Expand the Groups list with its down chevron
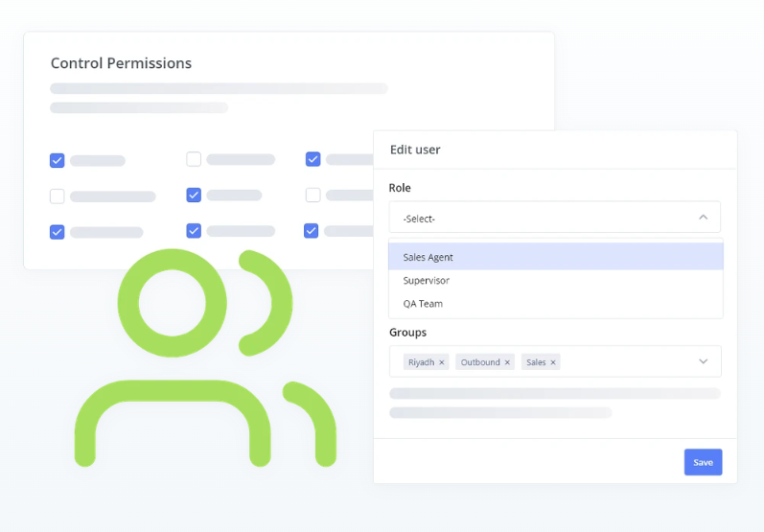Image resolution: width=764 pixels, height=532 pixels. [703, 361]
